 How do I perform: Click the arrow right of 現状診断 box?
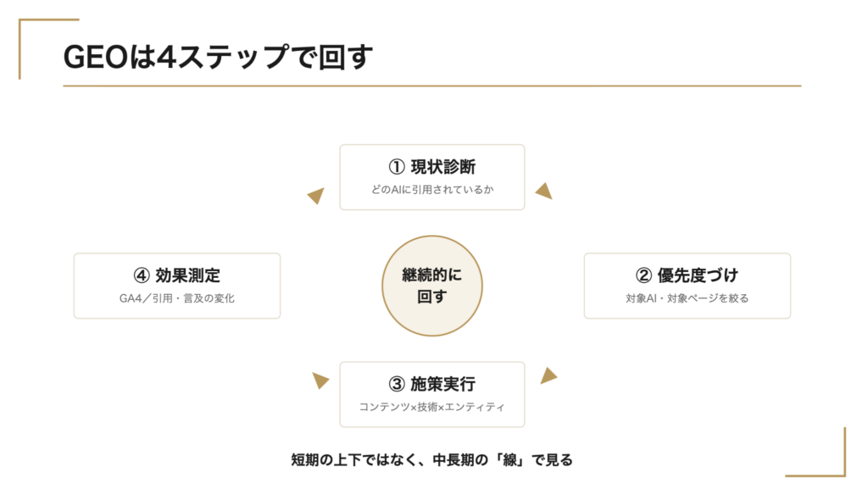point(543,191)
